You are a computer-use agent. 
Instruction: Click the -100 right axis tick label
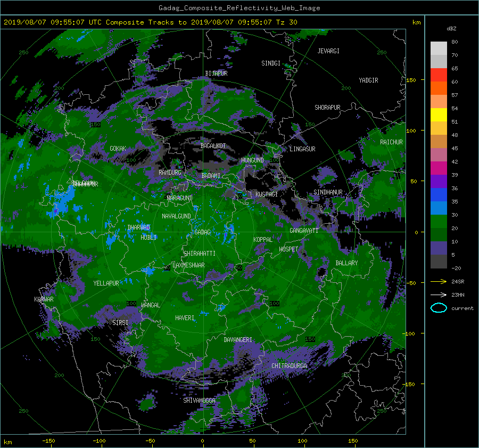[x=409, y=333]
